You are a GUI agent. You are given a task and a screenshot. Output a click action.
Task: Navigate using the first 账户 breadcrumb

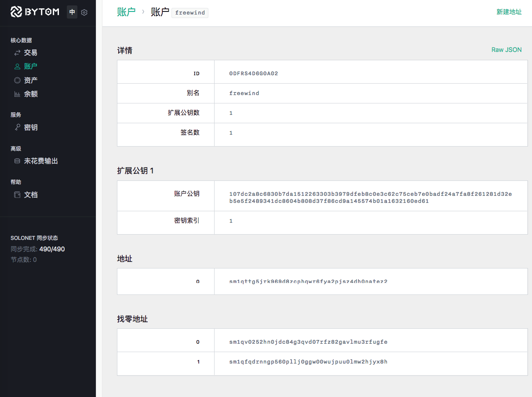point(127,12)
